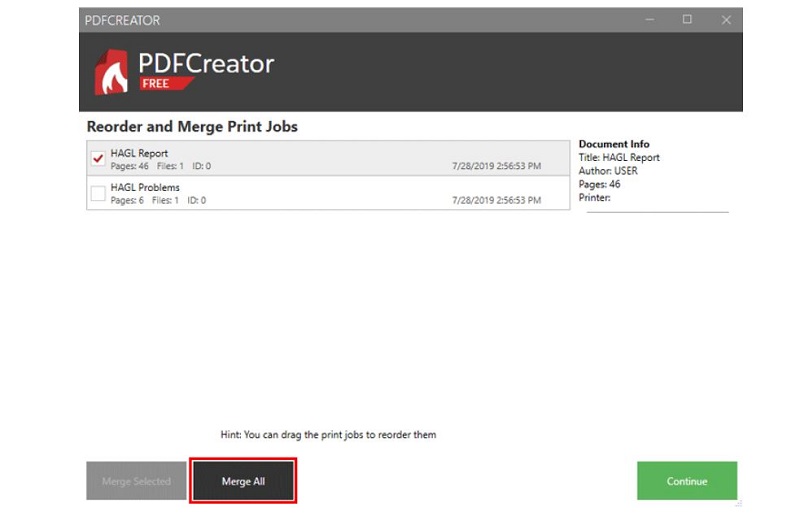The image size is (800, 517).
Task: Click 'Pages: 6' in the HAGL Problems row
Action: [x=127, y=200]
